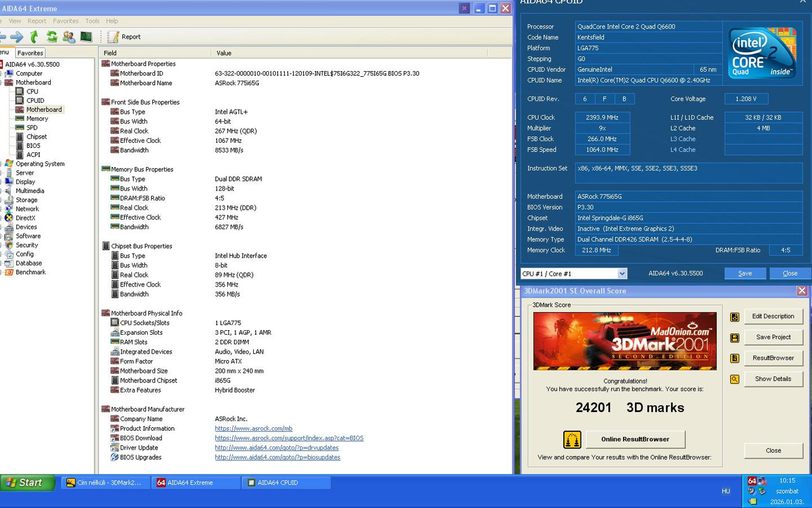This screenshot has height=508, width=812.
Task: Open the asrock.com/mb Product Information link
Action: pos(253,429)
